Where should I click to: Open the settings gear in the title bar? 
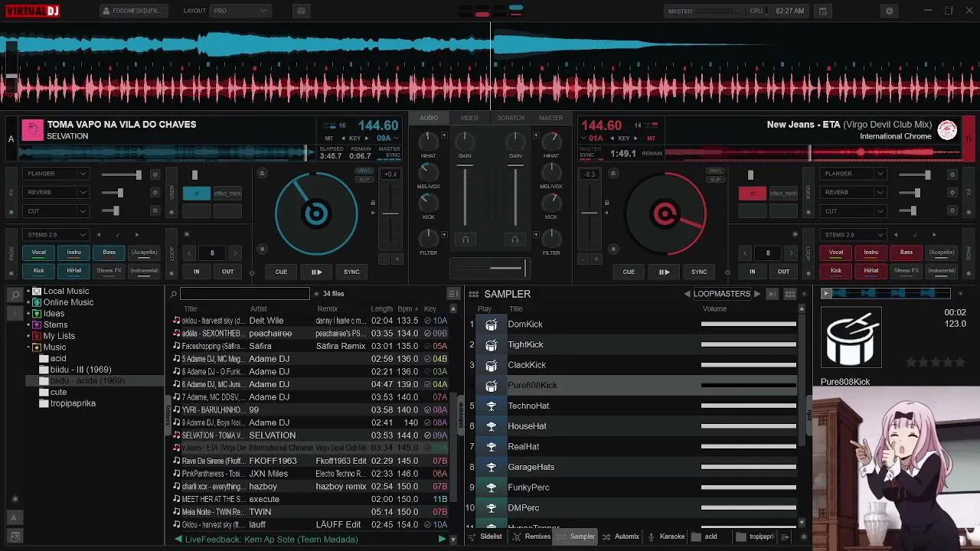889,11
